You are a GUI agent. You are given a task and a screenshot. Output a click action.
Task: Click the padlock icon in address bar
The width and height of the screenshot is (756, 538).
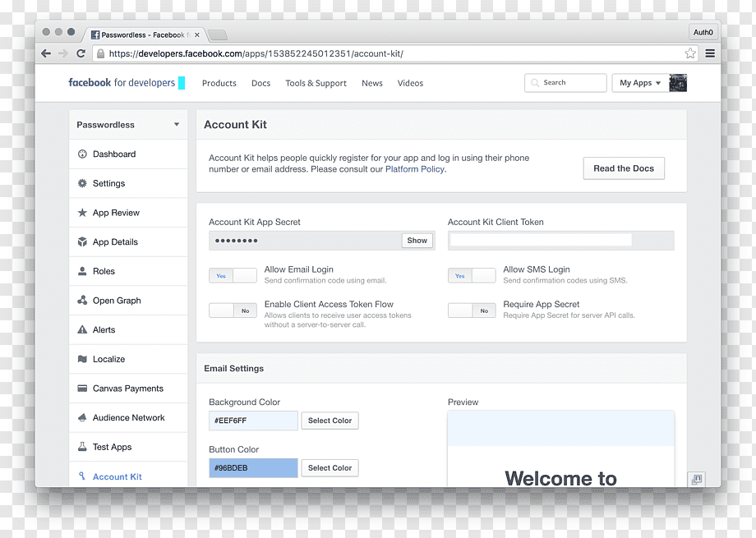tap(100, 53)
